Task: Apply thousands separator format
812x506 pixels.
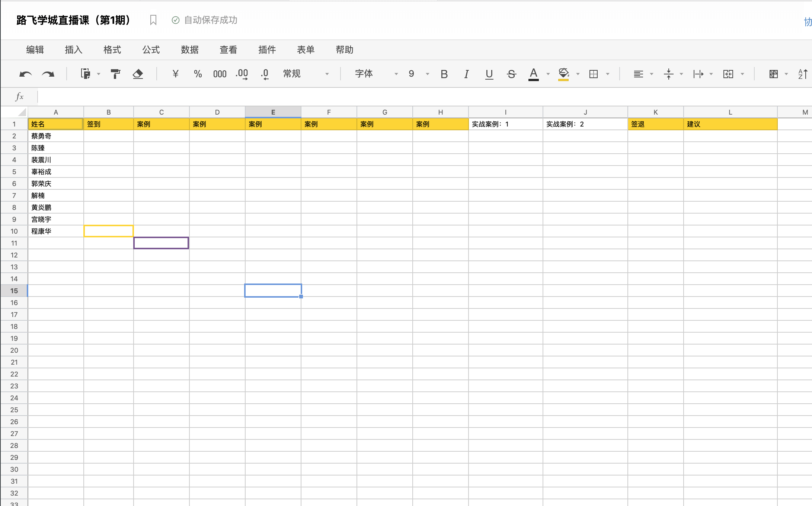Action: click(x=220, y=74)
